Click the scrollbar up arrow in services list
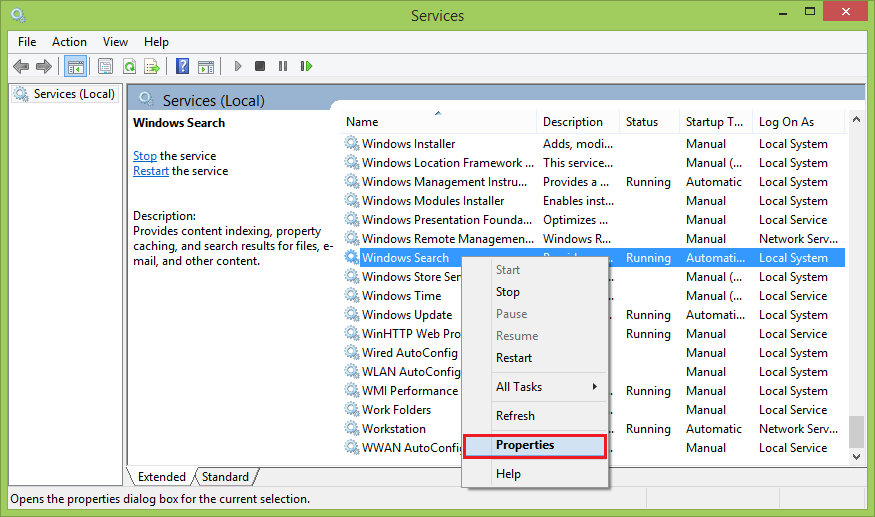Image resolution: width=875 pixels, height=517 pixels. coord(857,119)
